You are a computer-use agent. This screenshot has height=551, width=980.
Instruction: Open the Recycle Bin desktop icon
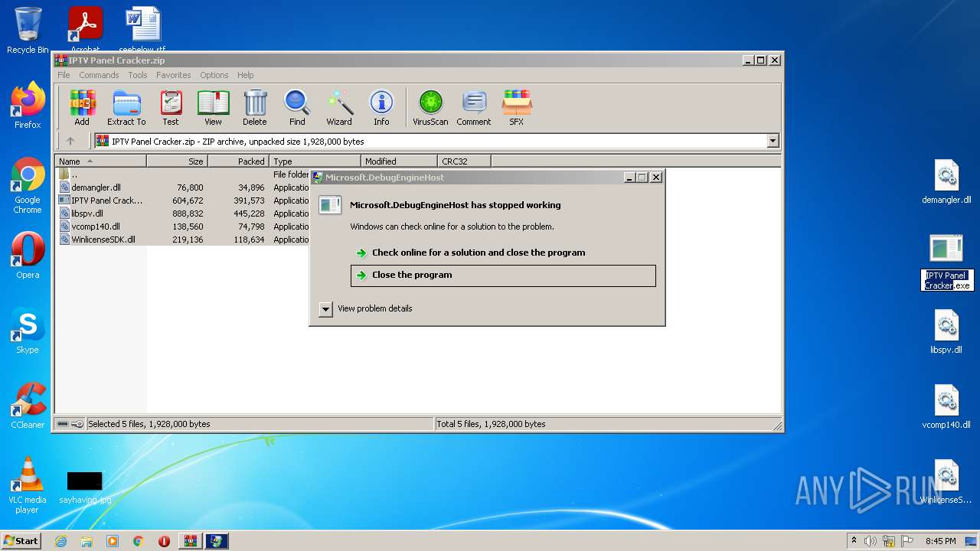pyautogui.click(x=28, y=31)
